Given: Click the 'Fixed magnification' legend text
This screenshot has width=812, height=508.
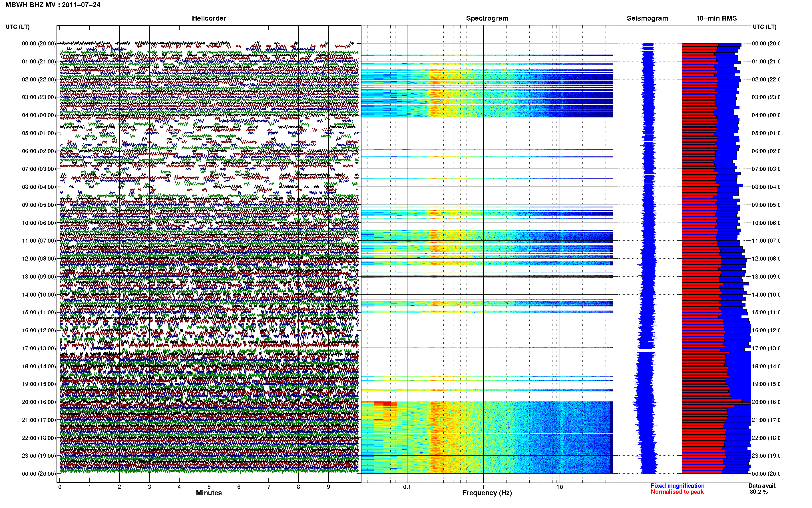Looking at the screenshot, I should (678, 486).
